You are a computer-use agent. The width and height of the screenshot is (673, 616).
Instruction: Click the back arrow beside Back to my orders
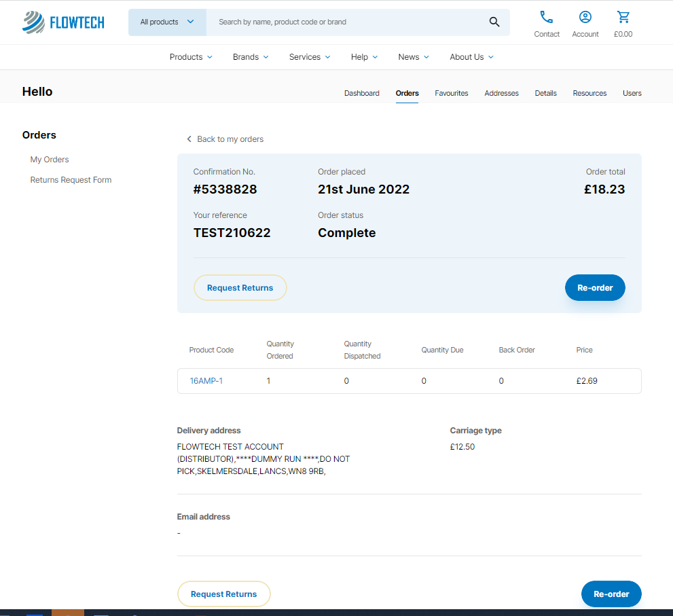pos(189,139)
